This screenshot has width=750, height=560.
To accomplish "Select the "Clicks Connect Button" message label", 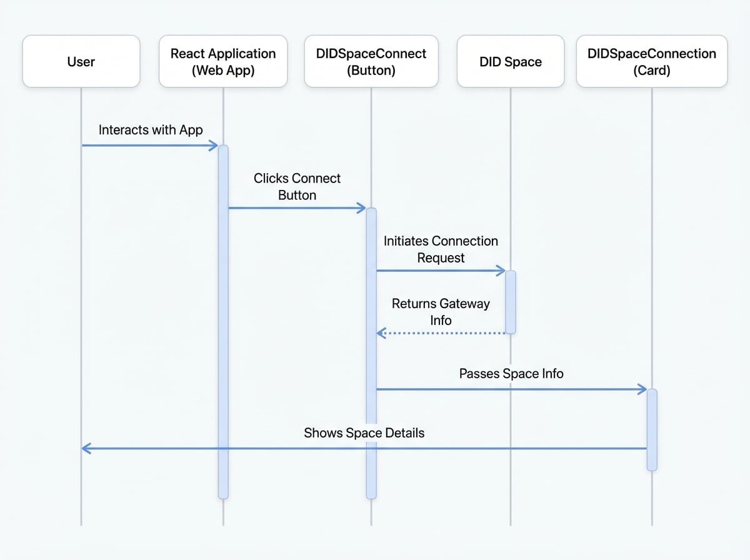I will point(297,187).
